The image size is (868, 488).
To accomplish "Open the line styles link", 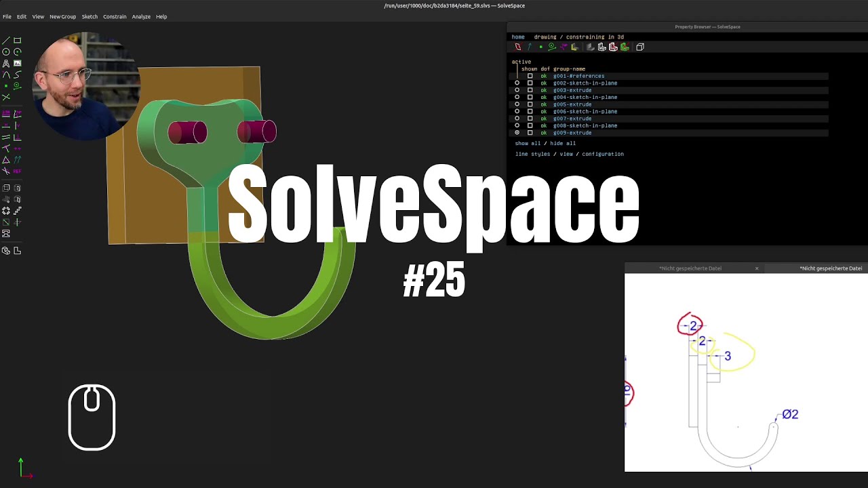I will [532, 154].
